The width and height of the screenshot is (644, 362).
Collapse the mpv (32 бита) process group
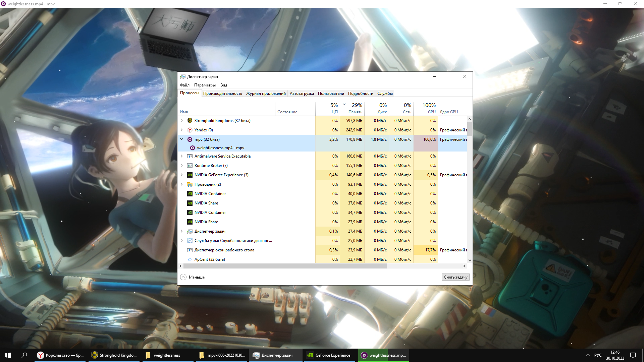coord(182,139)
